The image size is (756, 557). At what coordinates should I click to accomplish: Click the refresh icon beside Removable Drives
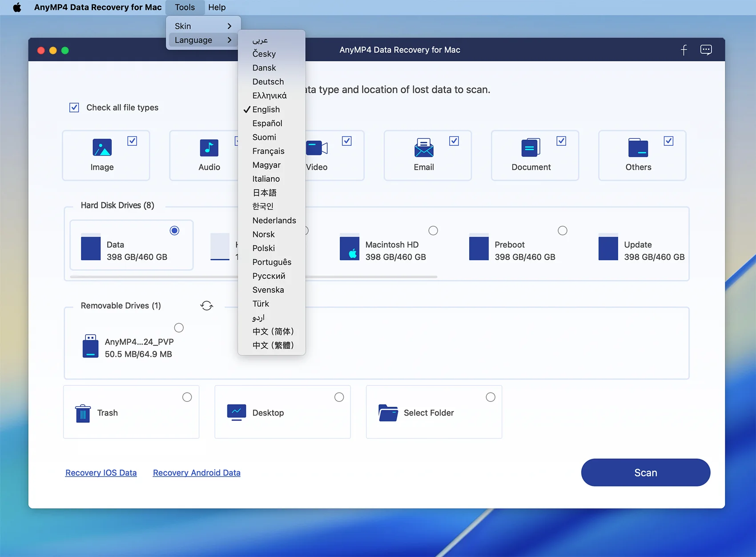click(207, 306)
